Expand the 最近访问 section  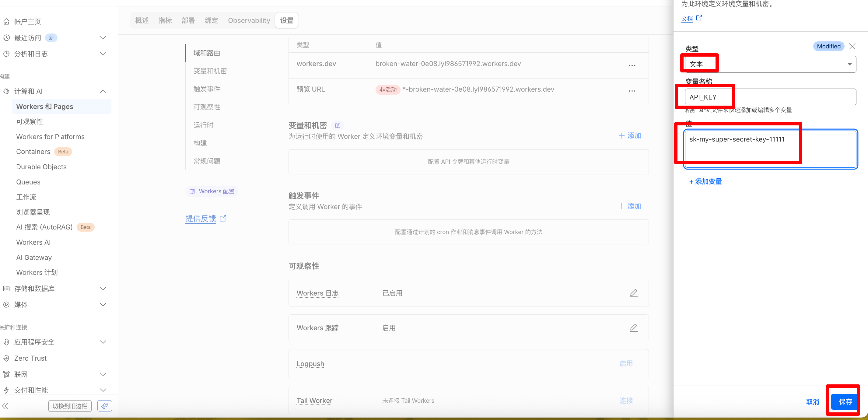click(103, 38)
